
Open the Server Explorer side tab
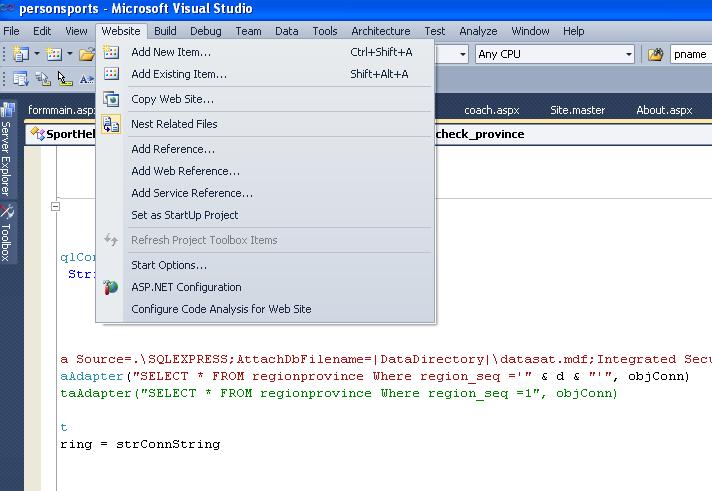click(x=8, y=149)
